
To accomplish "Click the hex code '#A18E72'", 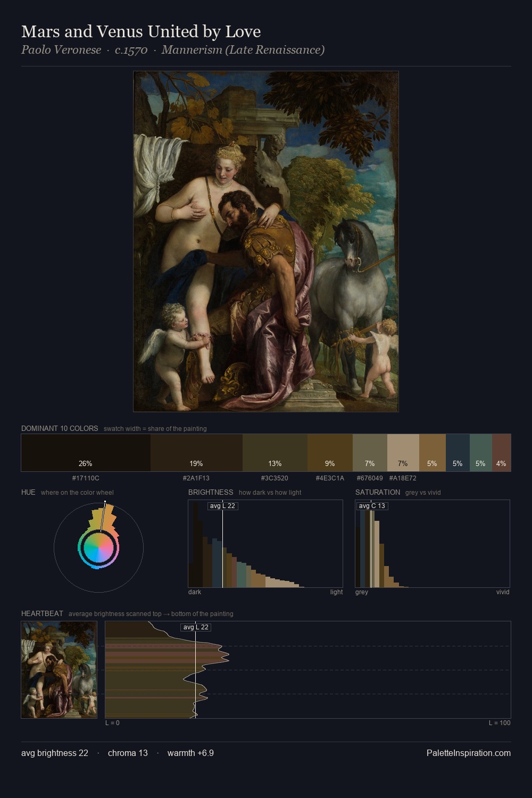I will tap(403, 478).
